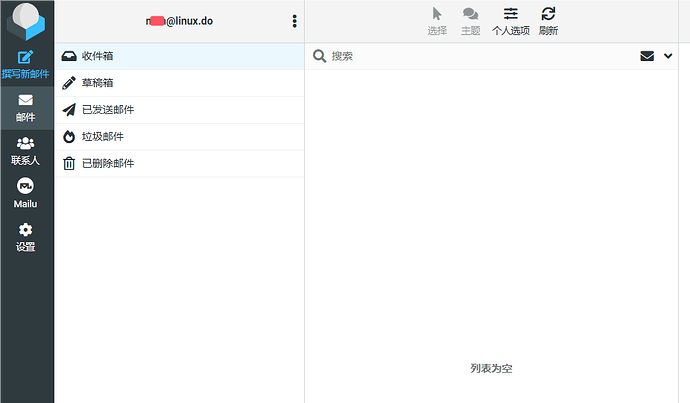Screen dimensions: 690x403
Task: Open 设置 settings
Action: (x=26, y=237)
